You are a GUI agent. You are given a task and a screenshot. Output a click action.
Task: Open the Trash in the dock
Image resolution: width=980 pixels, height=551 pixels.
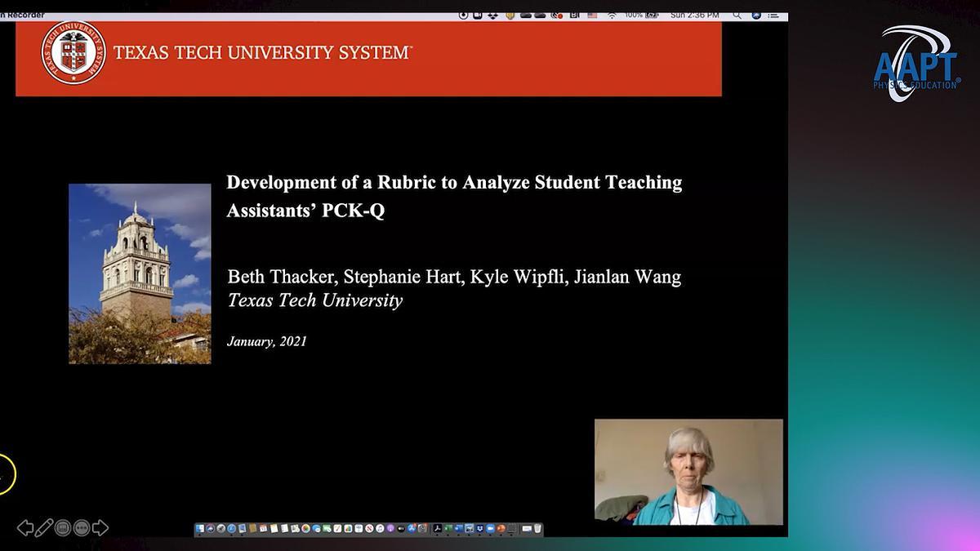(x=537, y=529)
